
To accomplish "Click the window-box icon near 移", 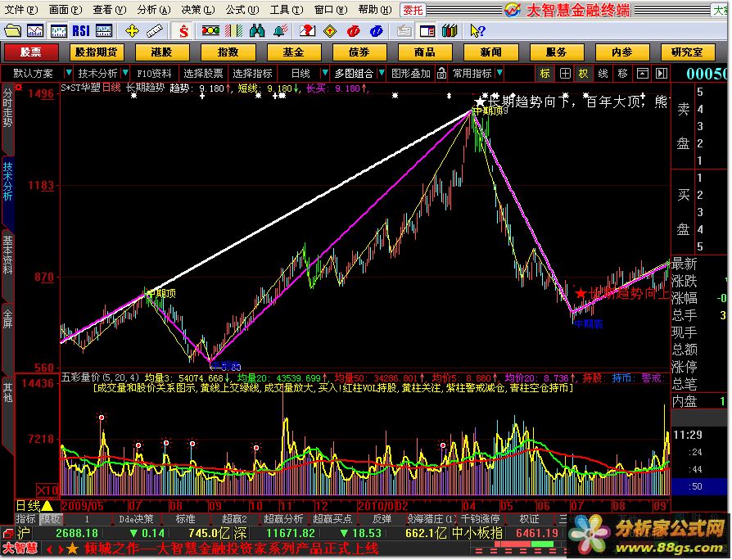I will coord(643,73).
